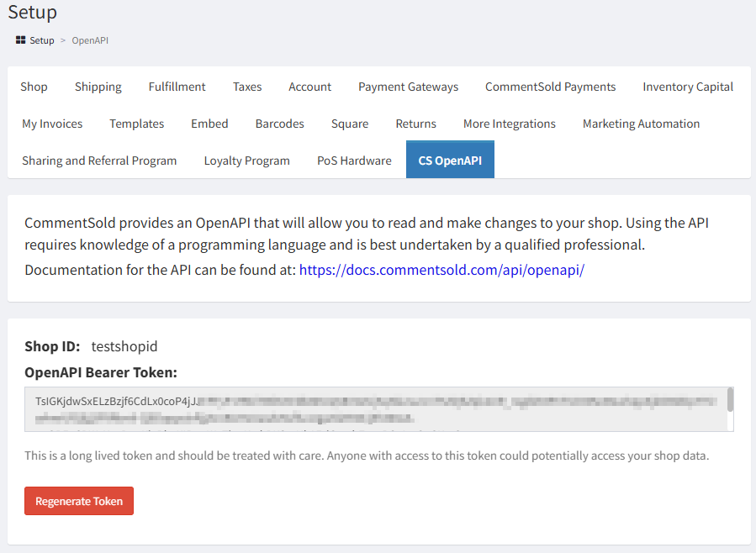Open the Account tab
Screen dimensions: 756x553
click(310, 87)
